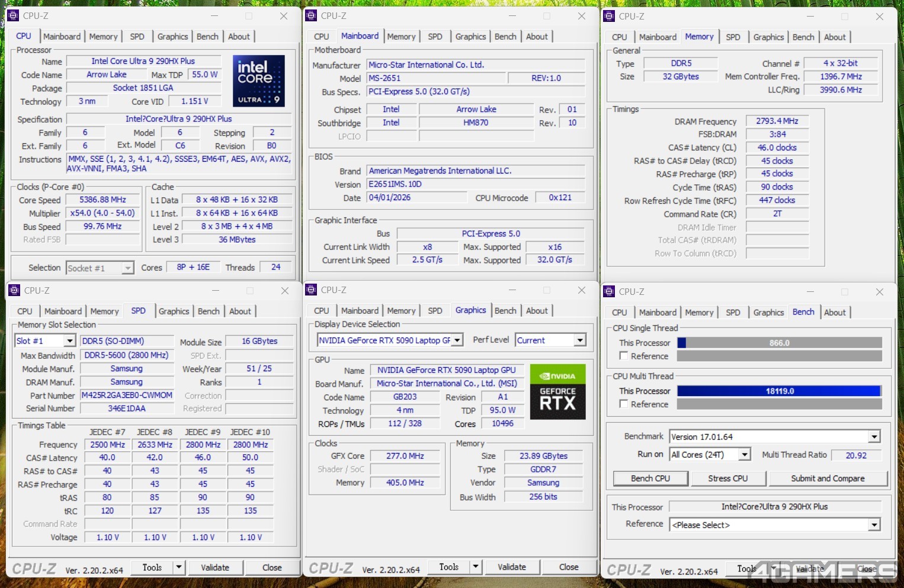
Task: Click Close button in the SPD-tab window
Action: [272, 567]
